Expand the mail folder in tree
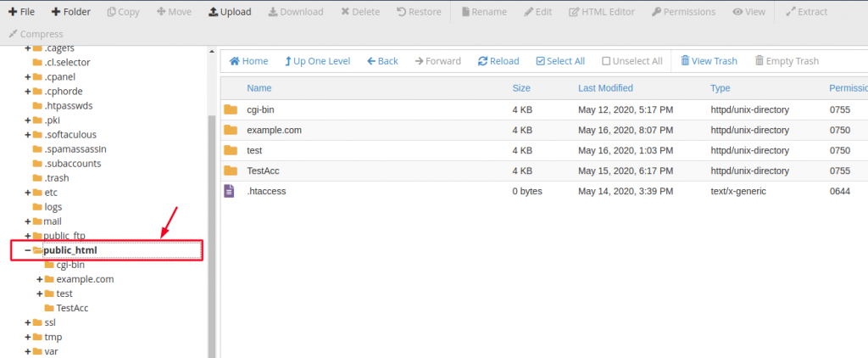This screenshot has width=868, height=358. [28, 221]
